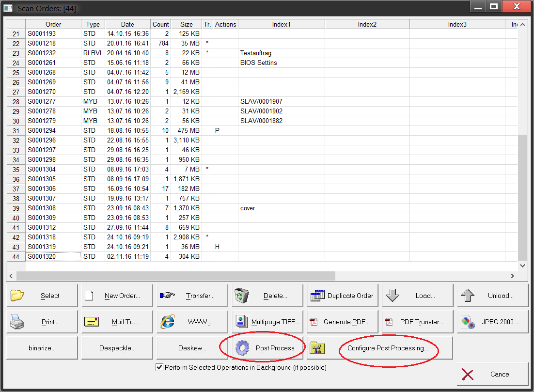
Task: Click the Internet Explorer WWW icon
Action: click(167, 322)
